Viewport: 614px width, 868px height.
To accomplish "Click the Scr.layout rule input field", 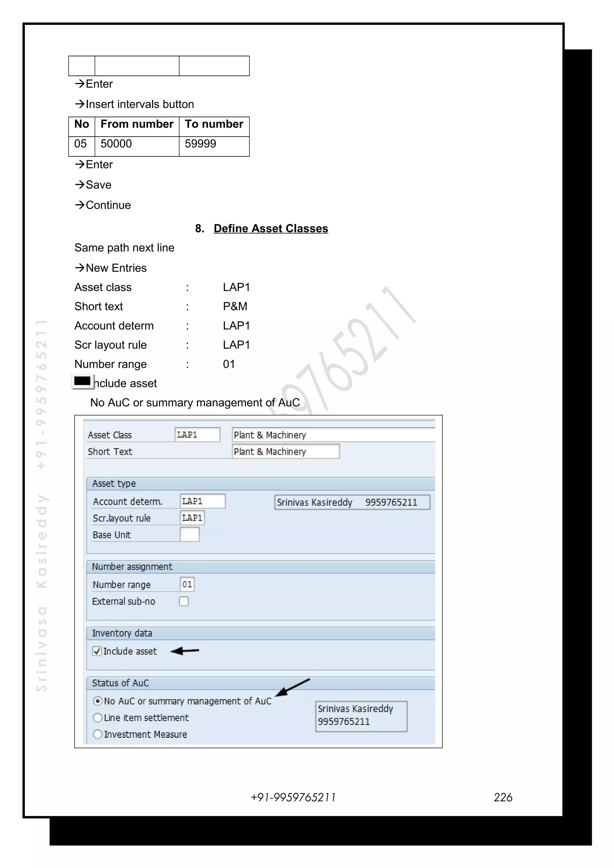I will click(x=192, y=518).
